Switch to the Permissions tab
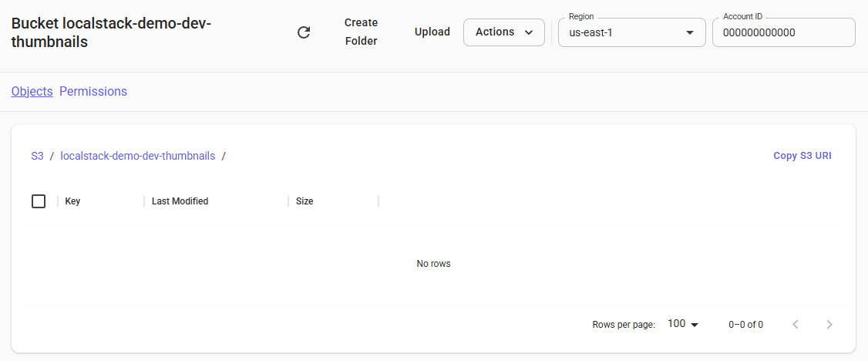This screenshot has width=868, height=361. [93, 91]
